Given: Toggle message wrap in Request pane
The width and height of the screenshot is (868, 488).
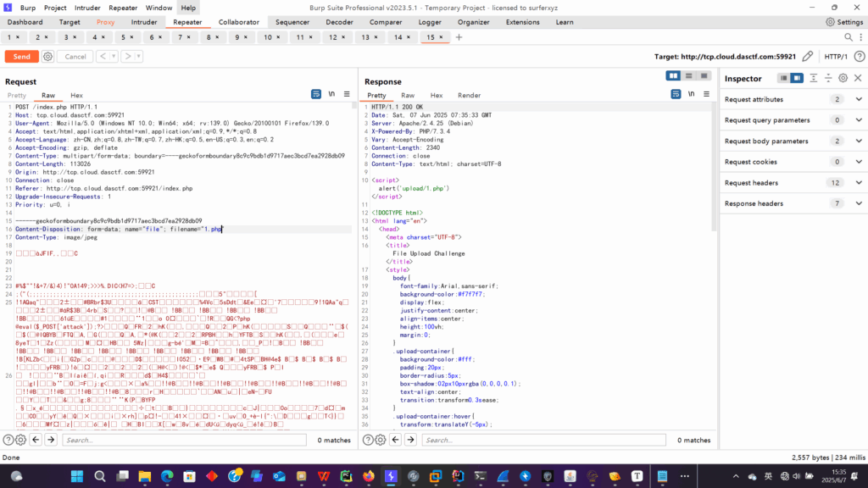Looking at the screenshot, I should pos(316,95).
